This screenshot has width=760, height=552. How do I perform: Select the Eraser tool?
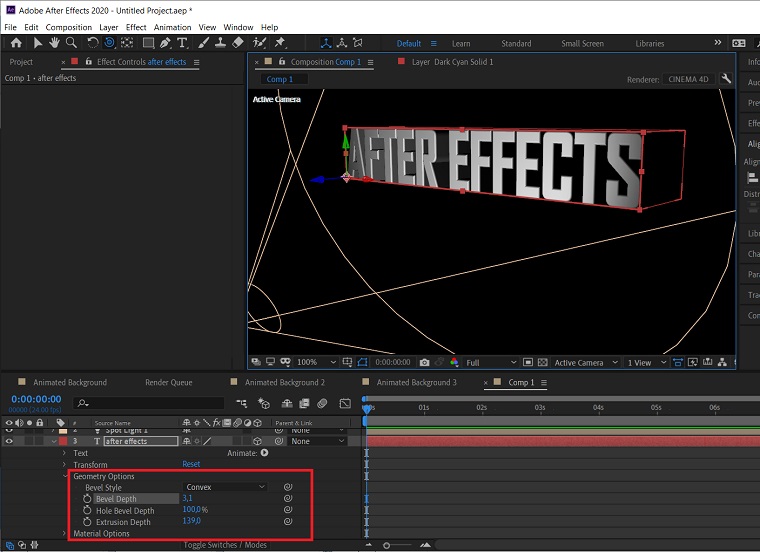[237, 43]
